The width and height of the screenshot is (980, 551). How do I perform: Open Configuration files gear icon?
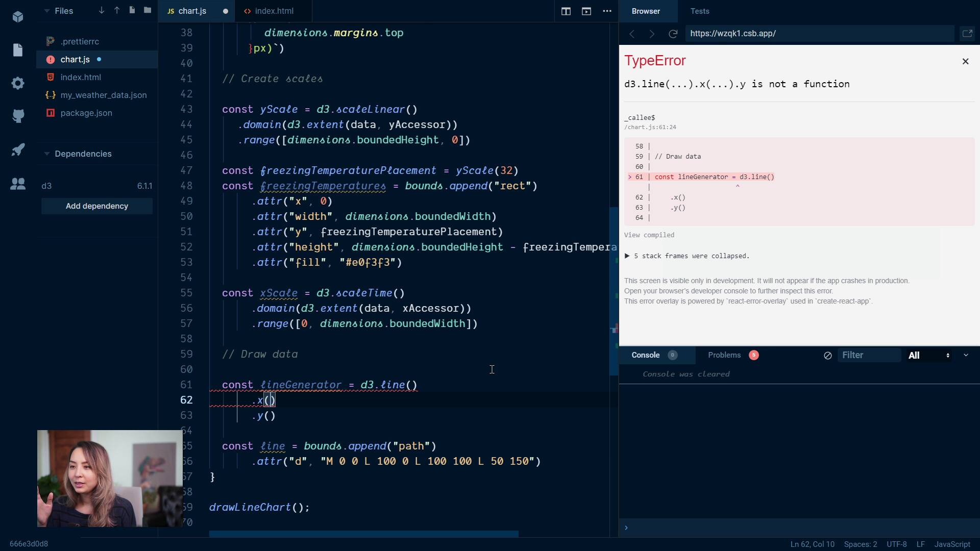pos(18,83)
